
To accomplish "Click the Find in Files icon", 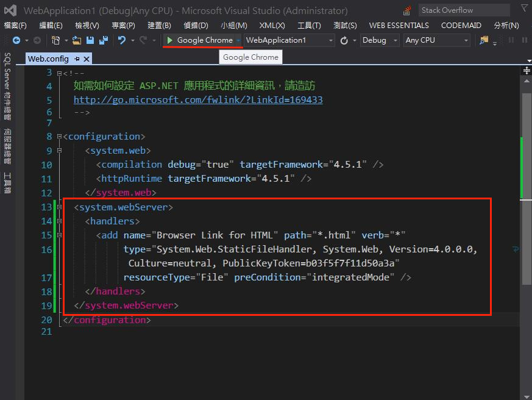I will point(484,40).
